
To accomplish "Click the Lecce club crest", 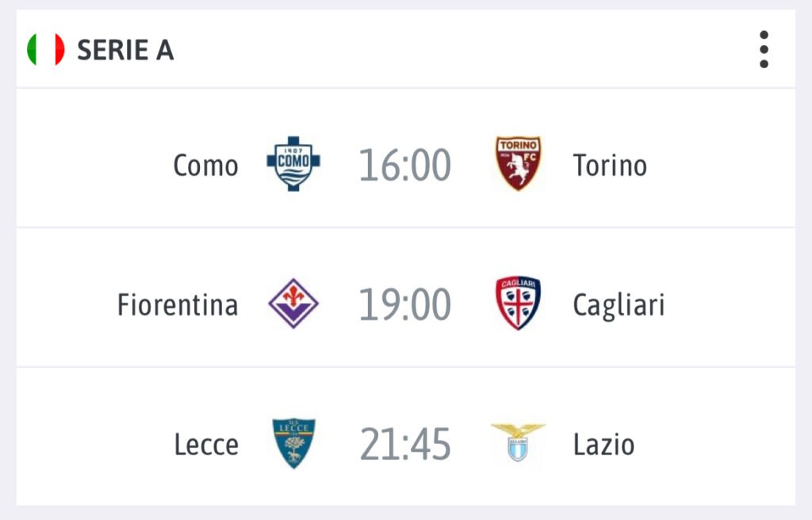I will pos(293,443).
